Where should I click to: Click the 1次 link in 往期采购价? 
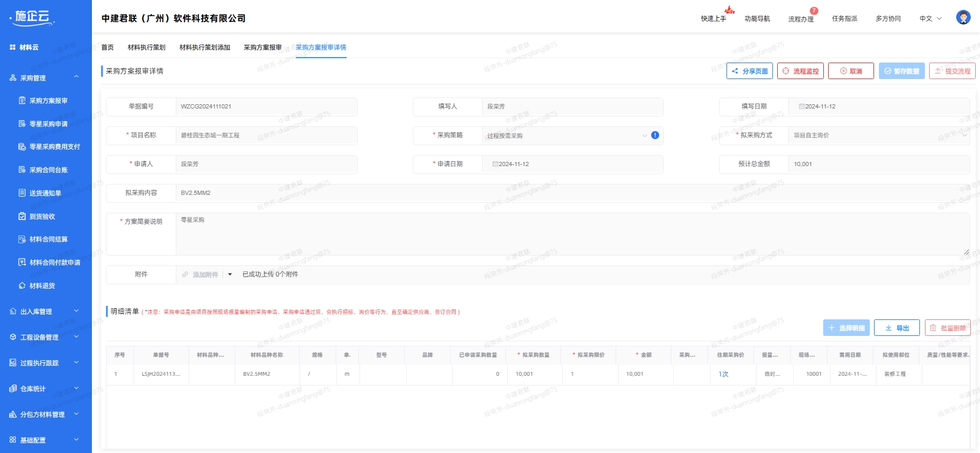click(723, 374)
